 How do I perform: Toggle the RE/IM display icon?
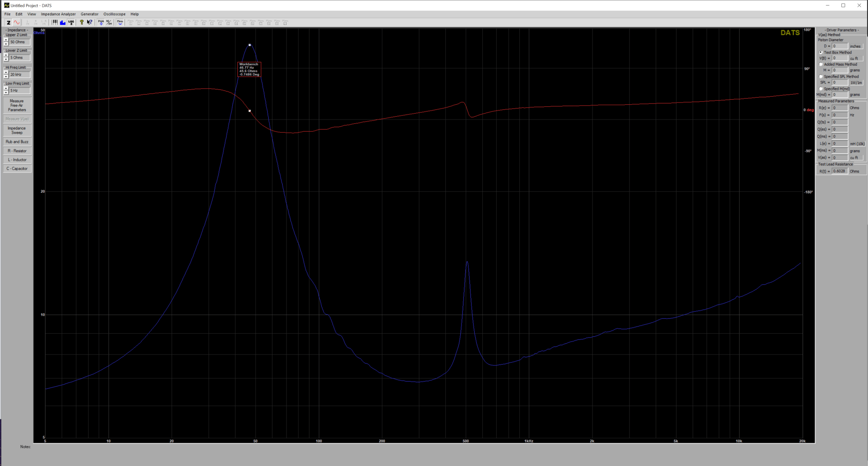[x=109, y=22]
